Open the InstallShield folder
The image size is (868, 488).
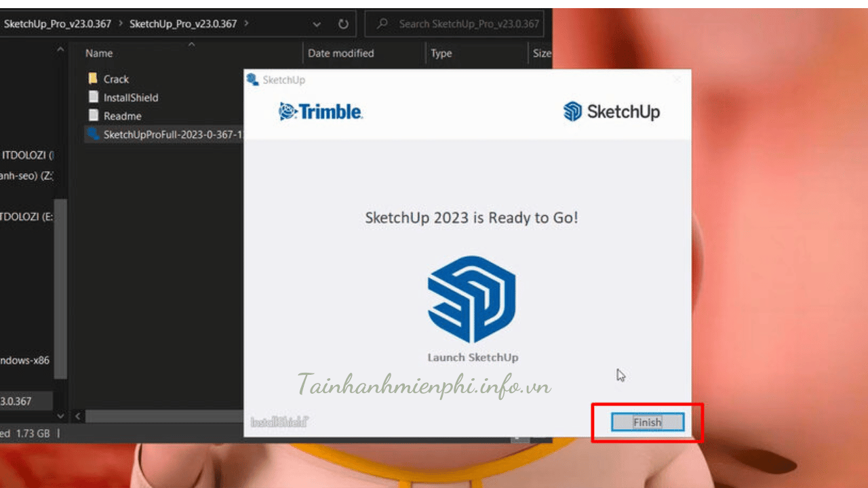(x=130, y=98)
